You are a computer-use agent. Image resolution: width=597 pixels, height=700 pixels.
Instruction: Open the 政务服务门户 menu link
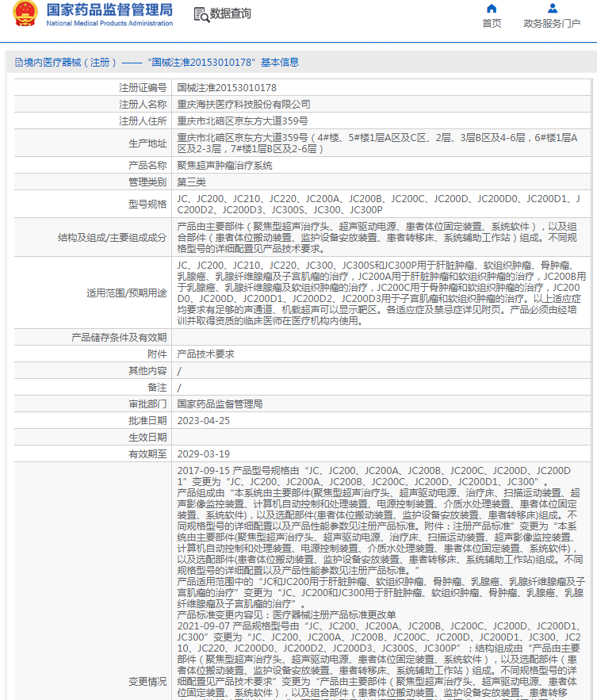[552, 24]
